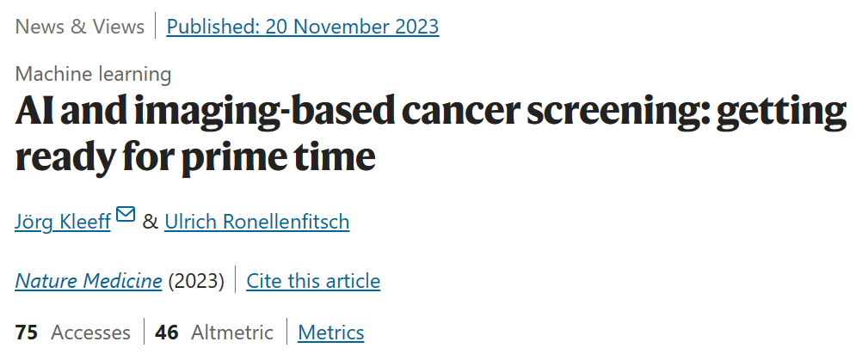868x354 pixels.
Task: Click the Altmetric label text
Action: click(x=232, y=333)
